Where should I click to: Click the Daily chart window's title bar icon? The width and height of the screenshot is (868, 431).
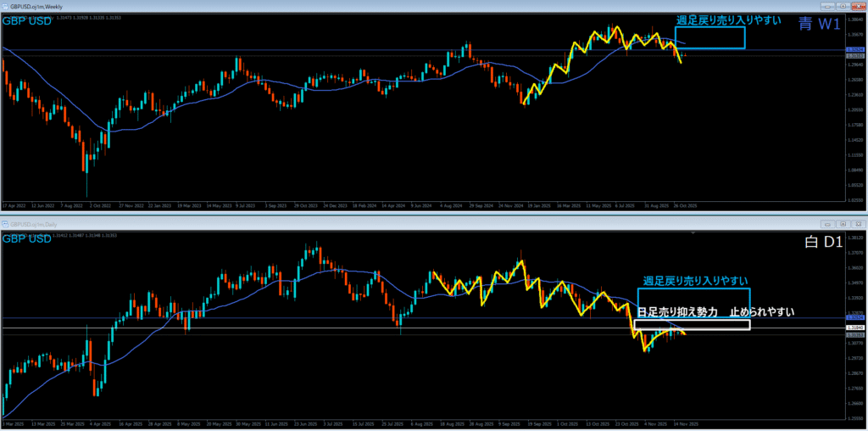click(5, 223)
